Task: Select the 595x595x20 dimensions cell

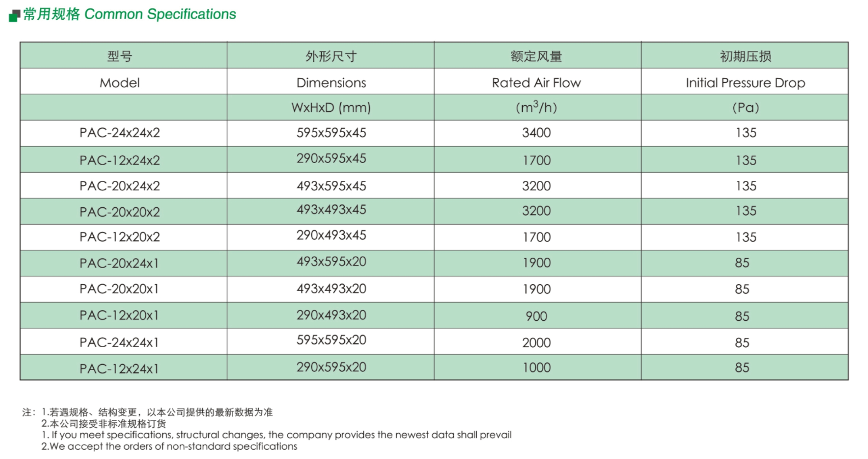Action: (331, 340)
